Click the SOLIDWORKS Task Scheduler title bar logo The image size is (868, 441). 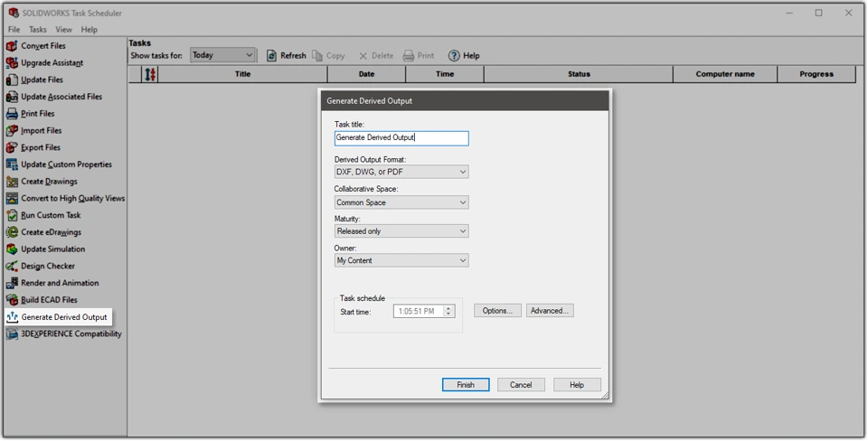tap(14, 13)
